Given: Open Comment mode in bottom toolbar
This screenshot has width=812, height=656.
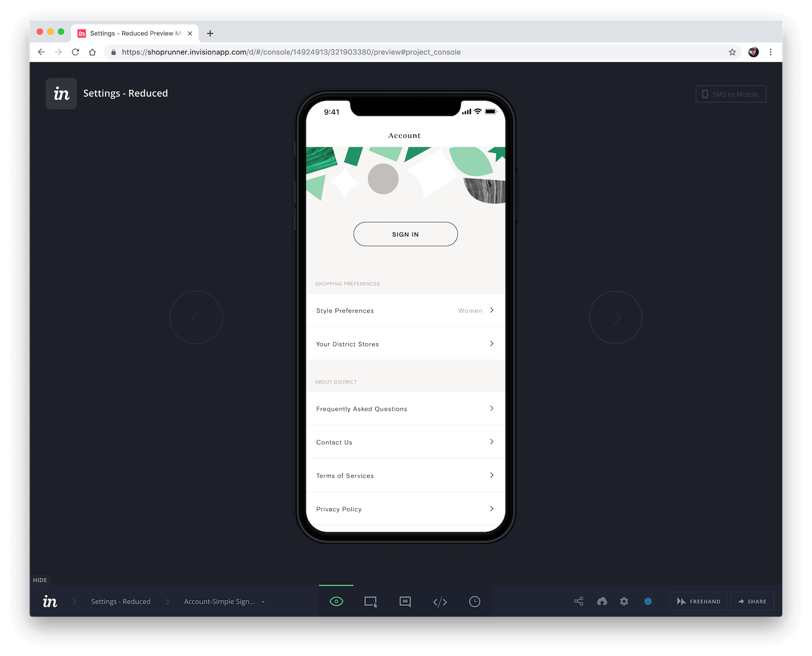Looking at the screenshot, I should [405, 602].
